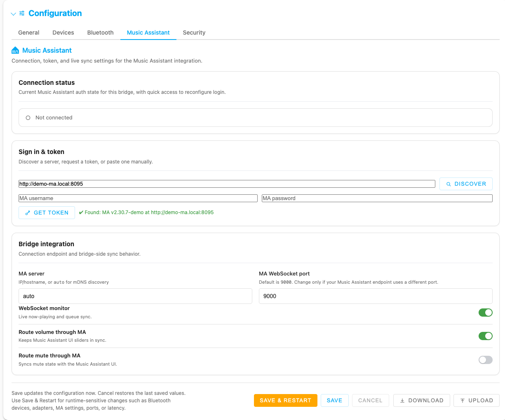The height and width of the screenshot is (420, 505).
Task: Click the Download arrow icon
Action: tap(402, 401)
